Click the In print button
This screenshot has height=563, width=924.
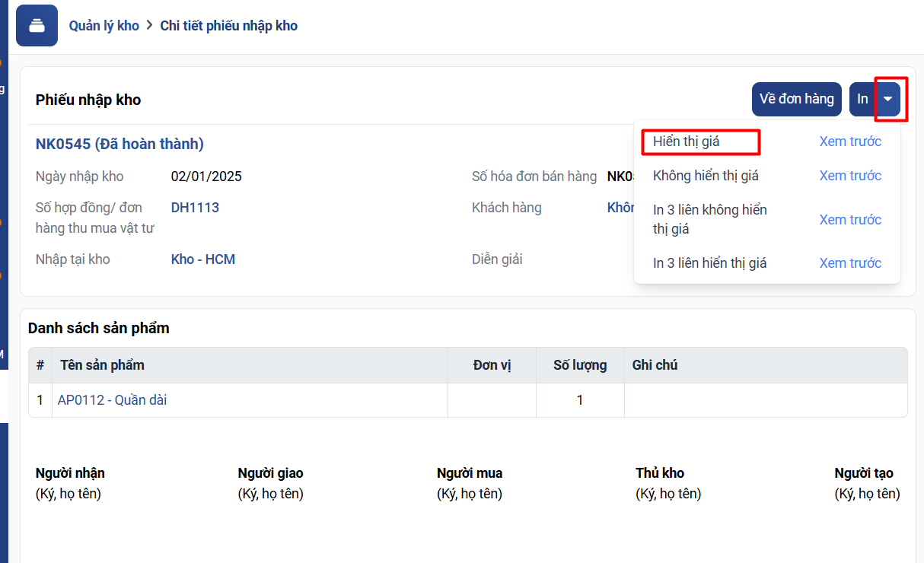[x=862, y=99]
